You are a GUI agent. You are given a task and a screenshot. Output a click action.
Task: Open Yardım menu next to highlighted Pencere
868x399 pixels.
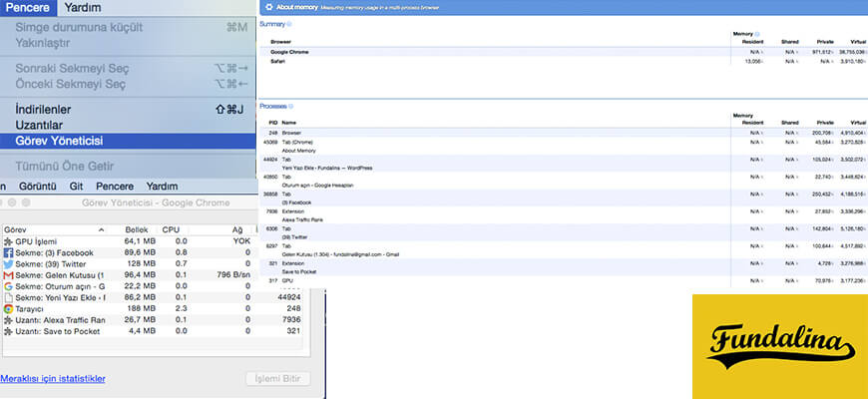click(x=83, y=8)
